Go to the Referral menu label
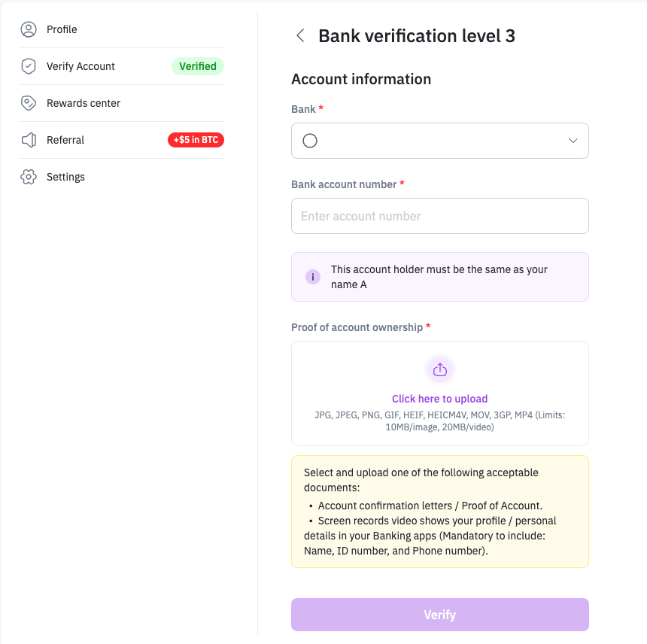The width and height of the screenshot is (647, 644). pyautogui.click(x=65, y=140)
